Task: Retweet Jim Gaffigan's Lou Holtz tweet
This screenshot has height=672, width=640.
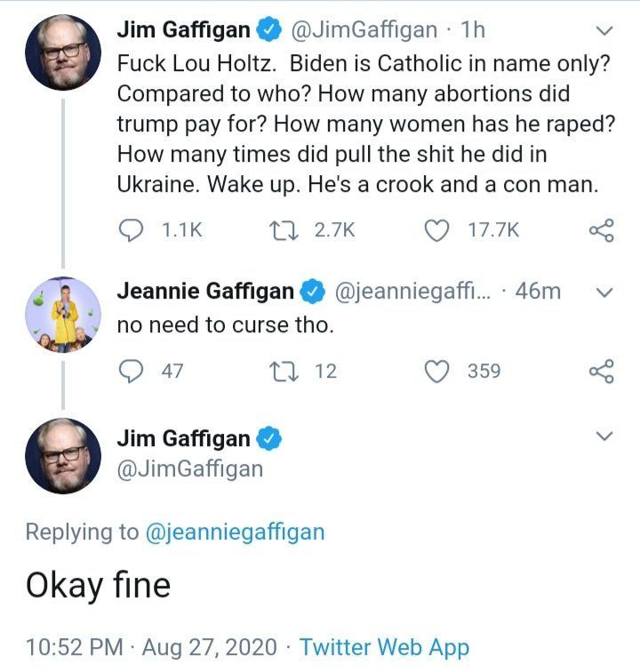Action: 288,230
